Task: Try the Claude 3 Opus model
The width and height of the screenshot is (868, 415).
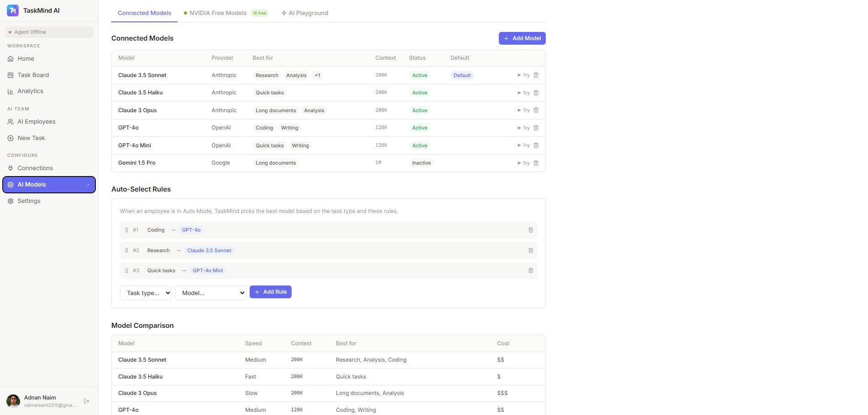Action: pyautogui.click(x=523, y=110)
